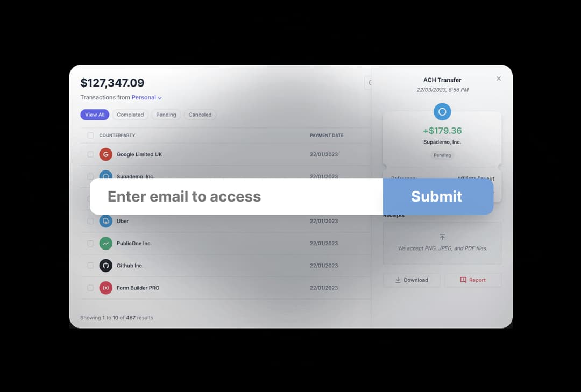
Task: Click the Submit button
Action: [438, 196]
